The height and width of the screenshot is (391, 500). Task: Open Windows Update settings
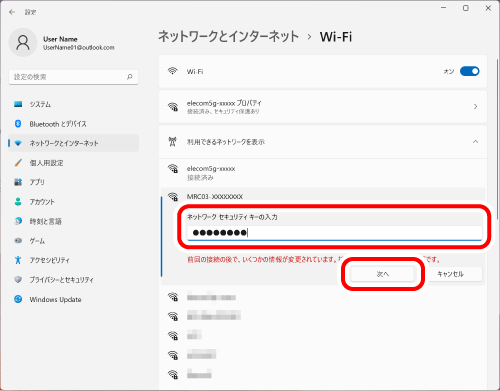point(73,299)
